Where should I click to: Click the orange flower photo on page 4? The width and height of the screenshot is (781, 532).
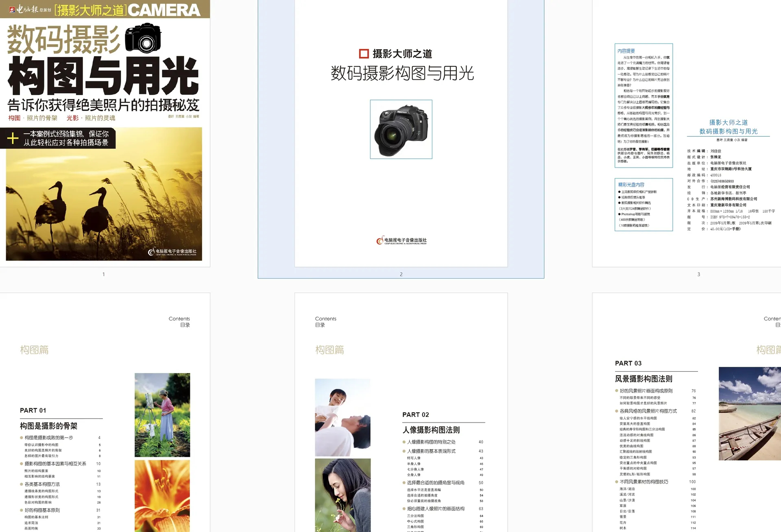tap(162, 495)
